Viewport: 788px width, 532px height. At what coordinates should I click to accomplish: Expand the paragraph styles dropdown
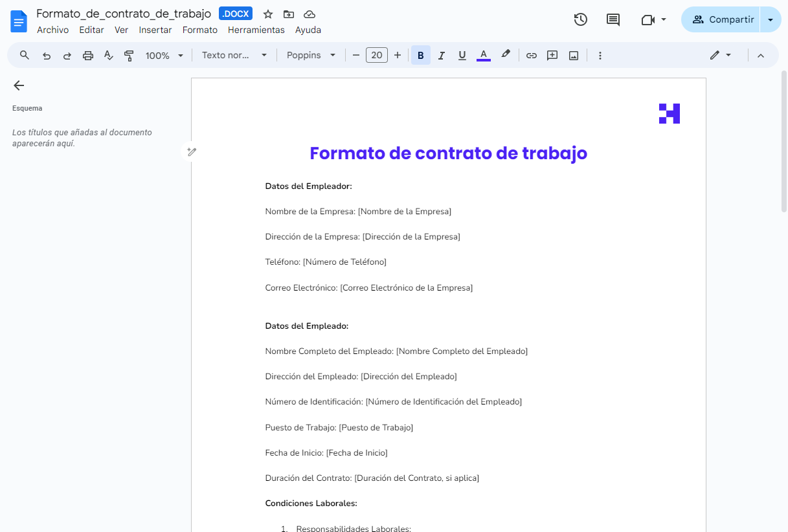(233, 55)
